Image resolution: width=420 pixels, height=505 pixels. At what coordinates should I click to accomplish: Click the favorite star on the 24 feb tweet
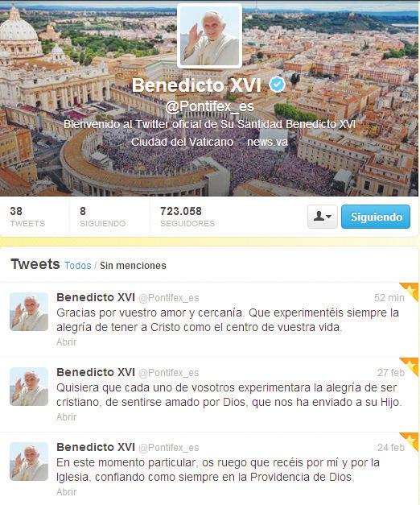411,440
